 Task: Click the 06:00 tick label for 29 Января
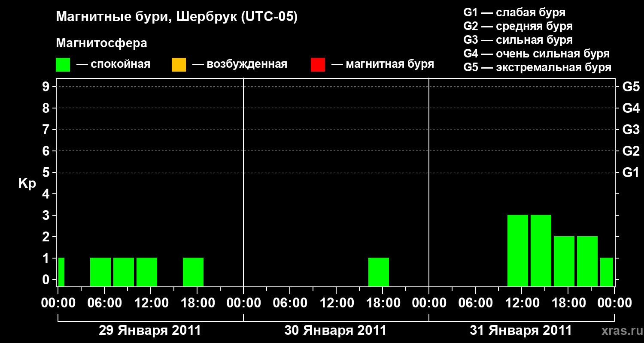click(x=104, y=303)
